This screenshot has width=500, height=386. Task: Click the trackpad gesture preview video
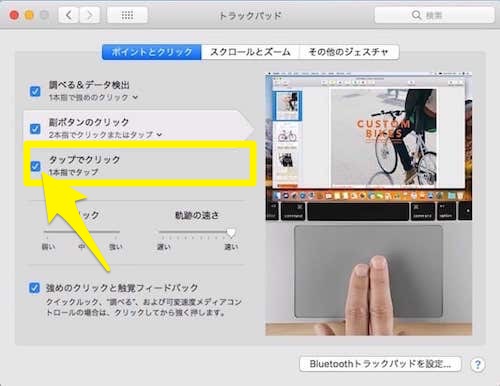tap(369, 204)
